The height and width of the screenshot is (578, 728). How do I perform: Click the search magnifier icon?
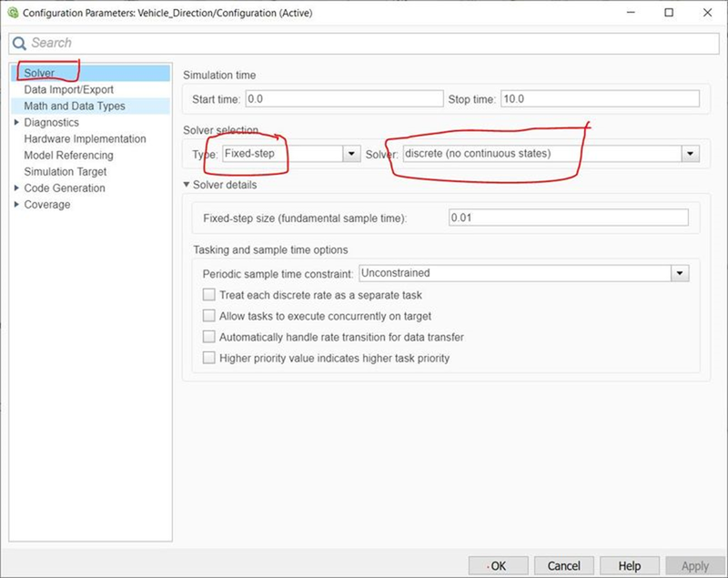(19, 43)
